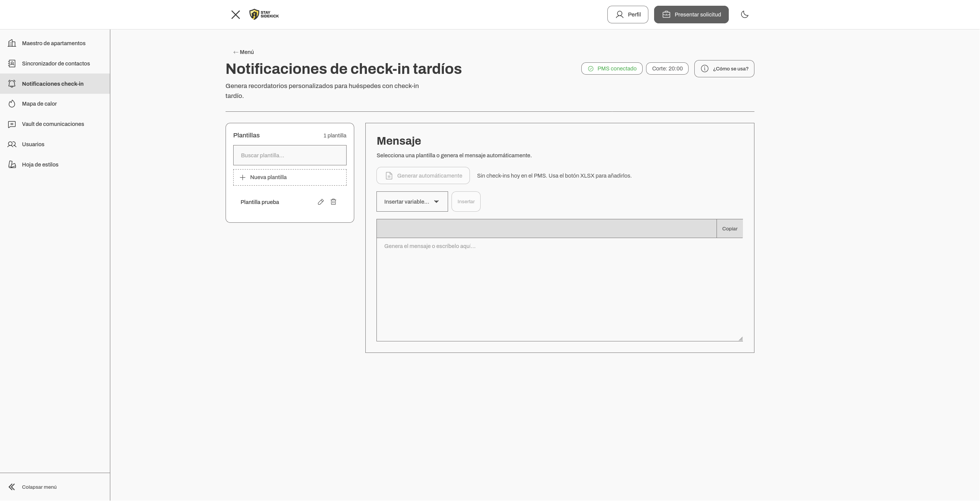Click Presentar solicitud button
This screenshot has height=501, width=980.
(x=691, y=15)
